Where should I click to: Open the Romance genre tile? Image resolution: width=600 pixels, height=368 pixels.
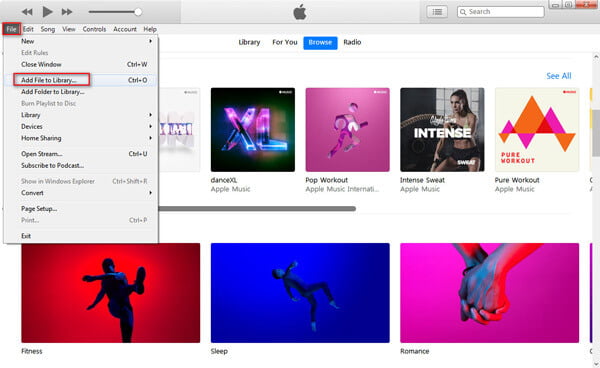click(489, 293)
